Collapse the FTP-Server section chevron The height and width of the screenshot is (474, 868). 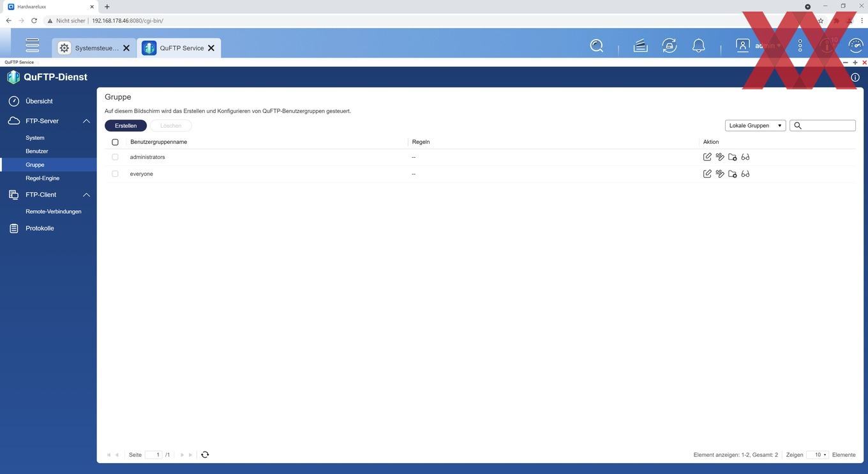click(86, 121)
